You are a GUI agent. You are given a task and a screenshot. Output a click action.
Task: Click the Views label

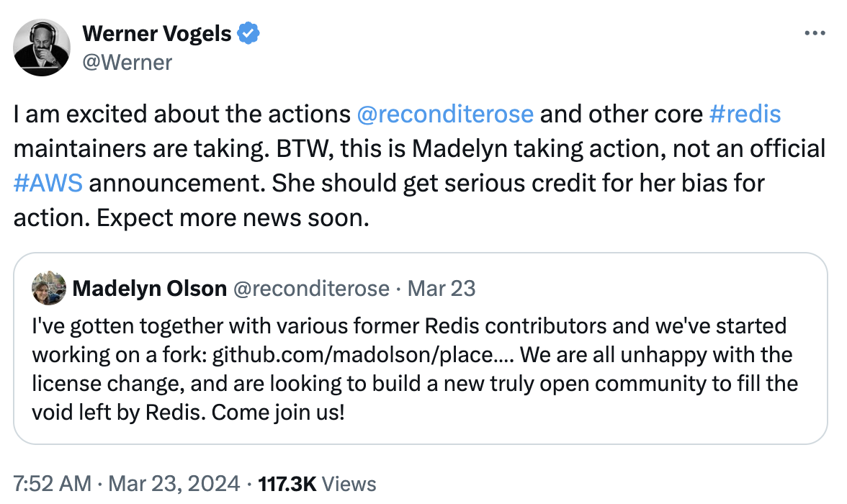349,484
